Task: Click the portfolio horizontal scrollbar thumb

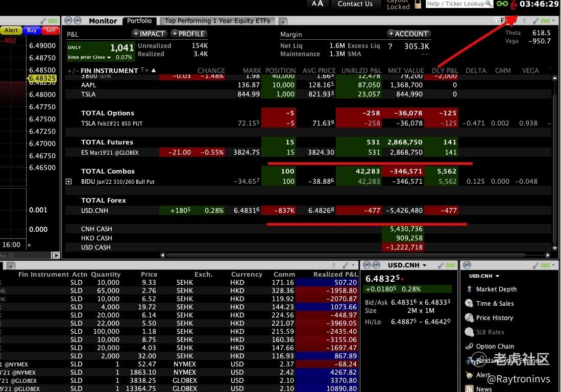Action: 346,255
